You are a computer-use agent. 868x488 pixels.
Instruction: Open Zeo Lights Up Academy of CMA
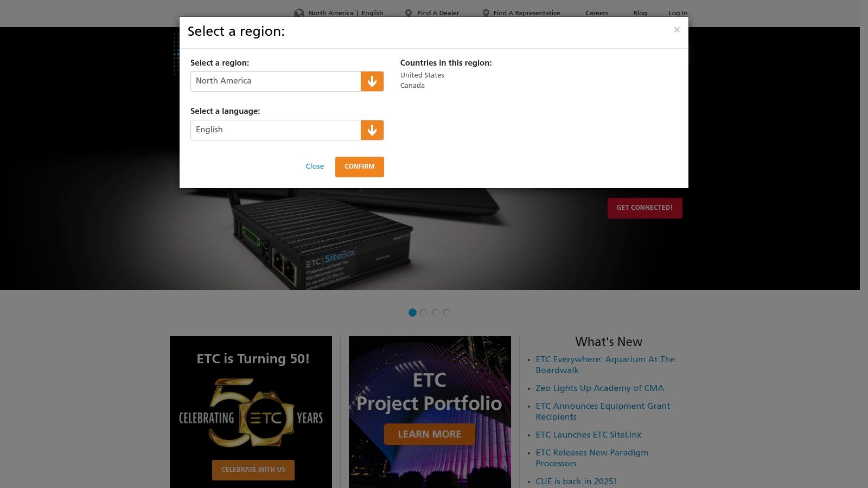point(600,388)
